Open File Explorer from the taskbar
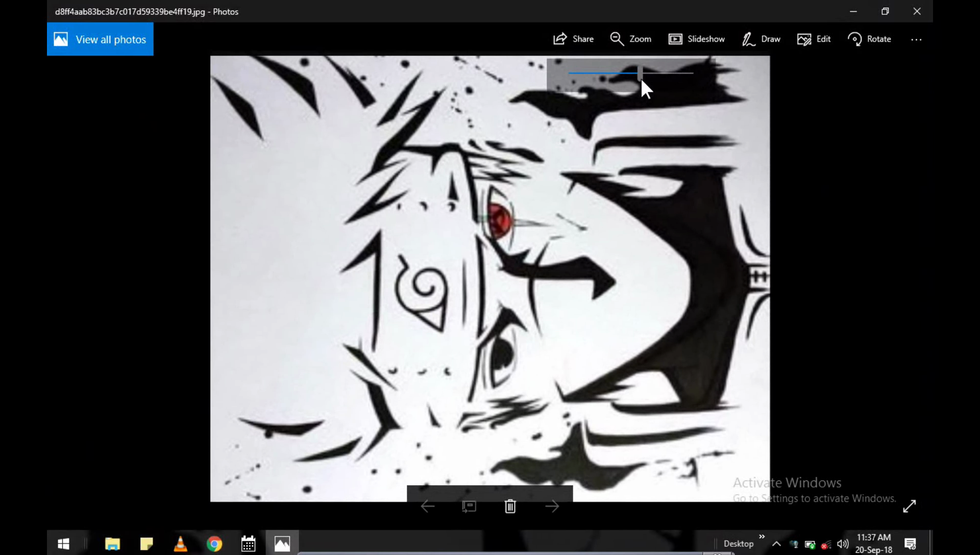Viewport: 980px width, 555px height. click(112, 544)
